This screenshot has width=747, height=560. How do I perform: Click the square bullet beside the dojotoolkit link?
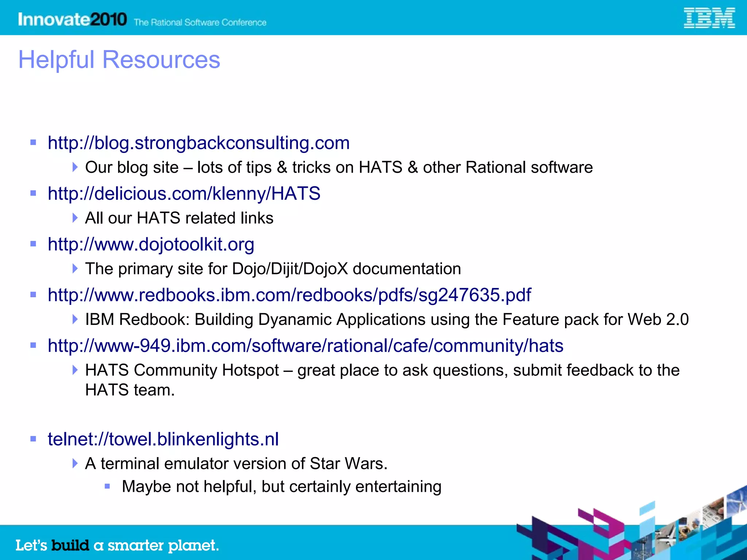(33, 244)
